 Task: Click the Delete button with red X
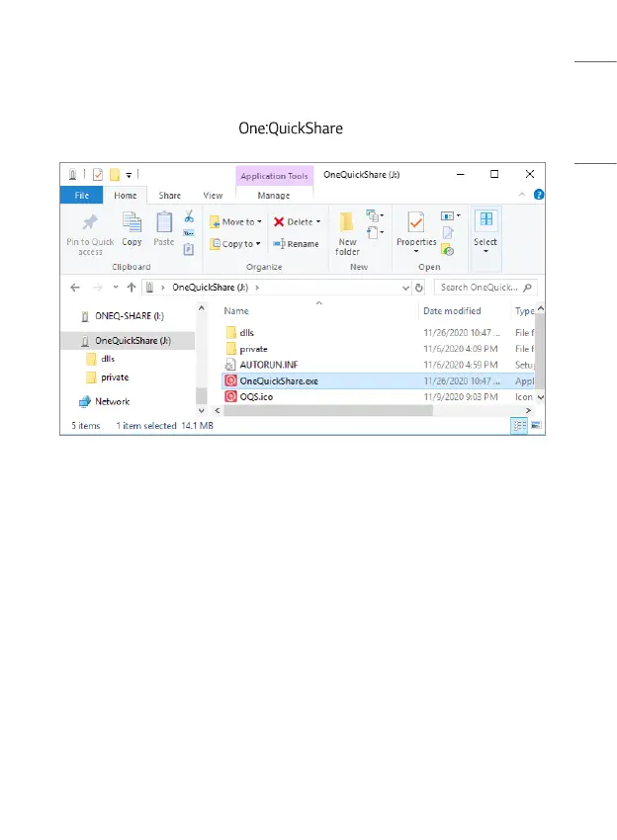(297, 221)
